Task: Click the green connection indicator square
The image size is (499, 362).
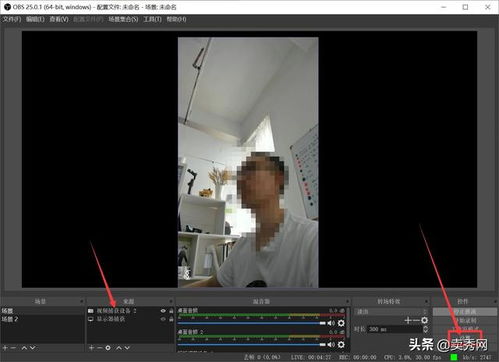Action: coord(454,357)
